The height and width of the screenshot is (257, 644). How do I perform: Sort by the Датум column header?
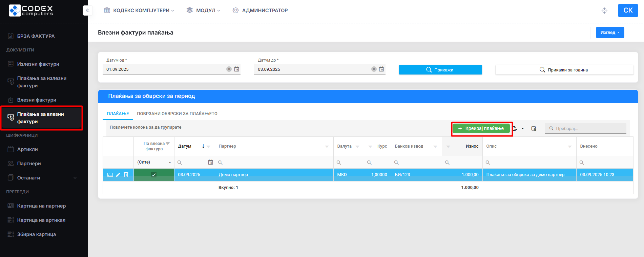pyautogui.click(x=185, y=146)
